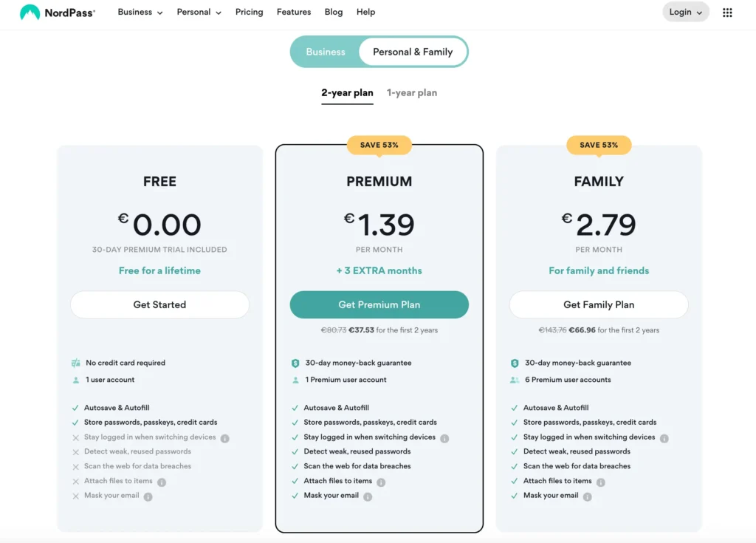The height and width of the screenshot is (543, 756).
Task: Open the Login dropdown
Action: [685, 13]
